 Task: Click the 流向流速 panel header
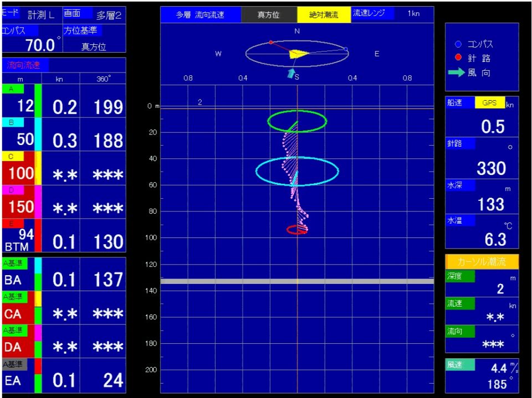24,65
